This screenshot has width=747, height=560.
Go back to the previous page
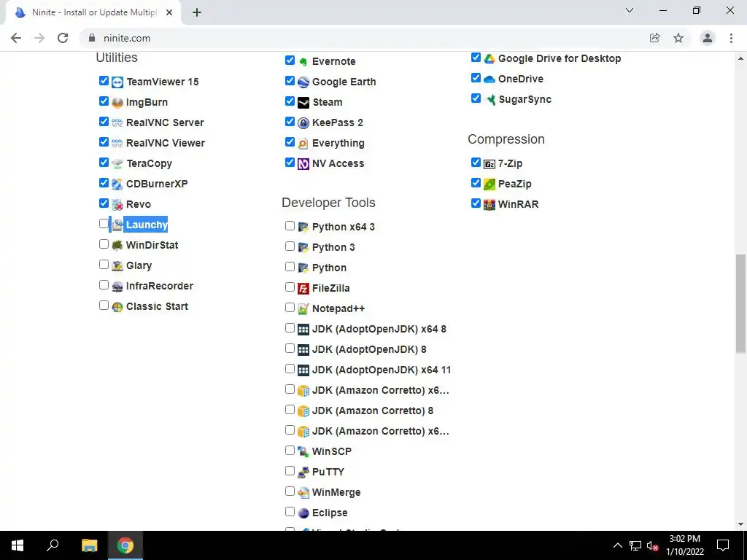tap(16, 38)
